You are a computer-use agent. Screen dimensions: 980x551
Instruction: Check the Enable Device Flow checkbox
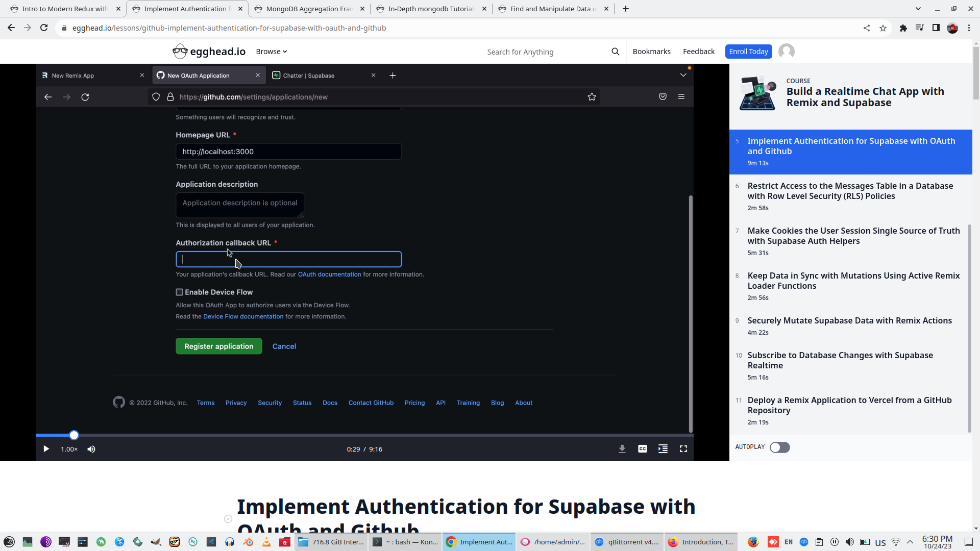(179, 292)
